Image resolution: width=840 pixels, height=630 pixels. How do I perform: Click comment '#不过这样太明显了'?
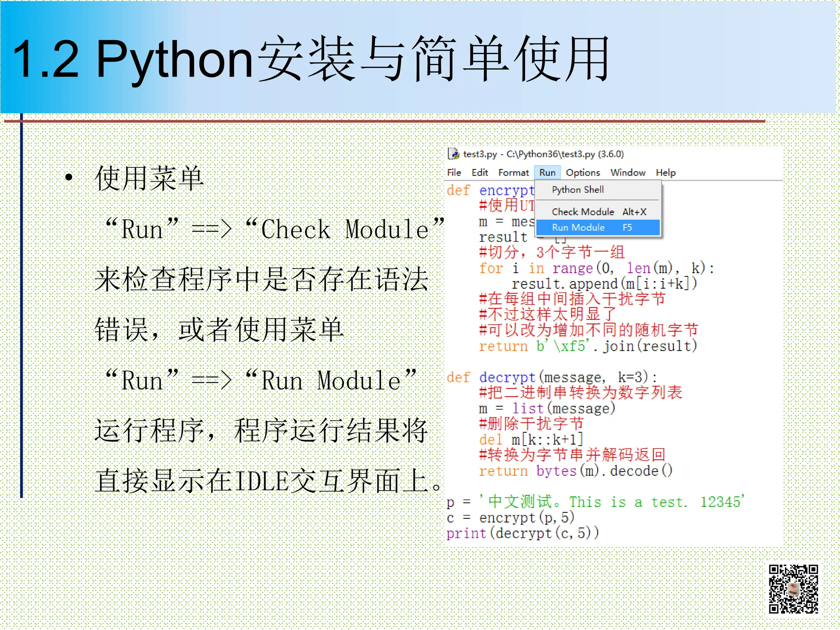pos(548,315)
